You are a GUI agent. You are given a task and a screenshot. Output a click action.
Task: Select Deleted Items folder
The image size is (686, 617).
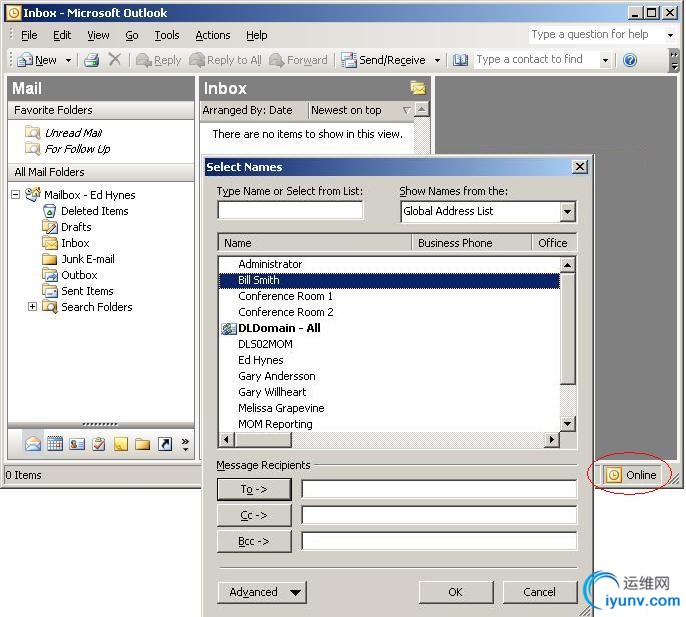coord(94,211)
